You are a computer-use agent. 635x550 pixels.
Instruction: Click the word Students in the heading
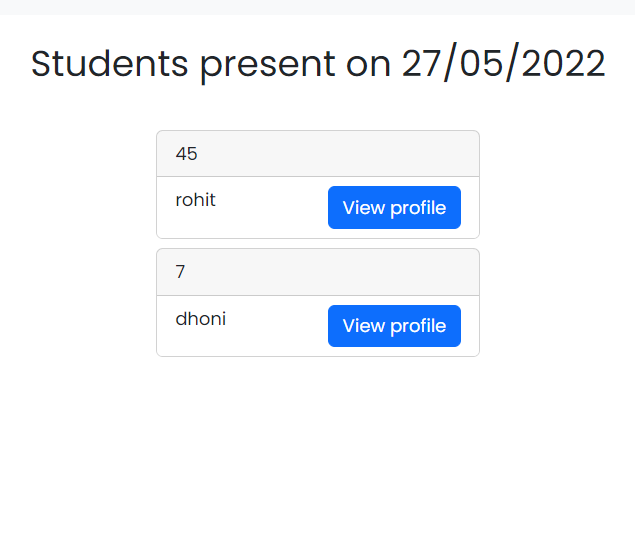pos(110,64)
